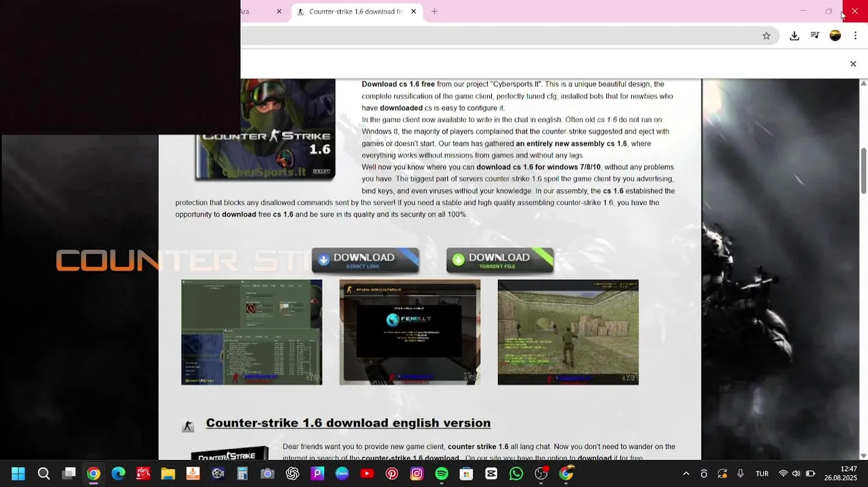The image size is (868, 487).
Task: Open Spotify from taskbar
Action: pyautogui.click(x=441, y=474)
